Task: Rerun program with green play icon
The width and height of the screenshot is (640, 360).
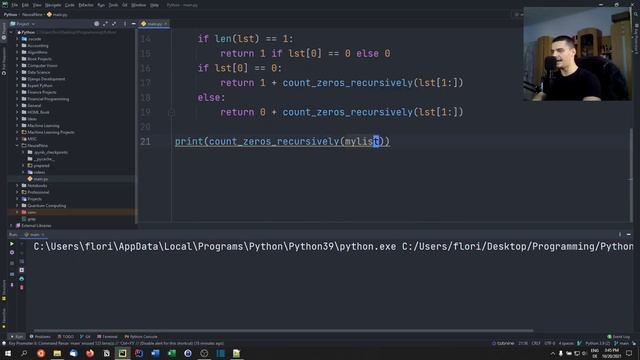Action: 12,244
